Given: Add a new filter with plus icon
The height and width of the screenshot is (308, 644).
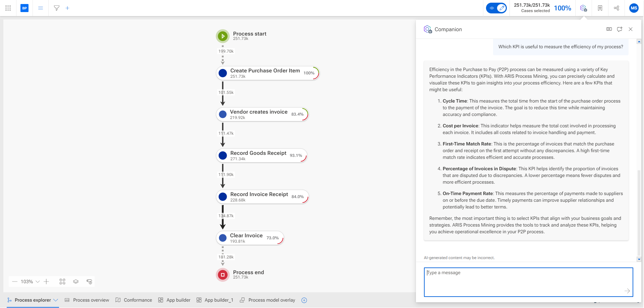Looking at the screenshot, I should pyautogui.click(x=67, y=8).
